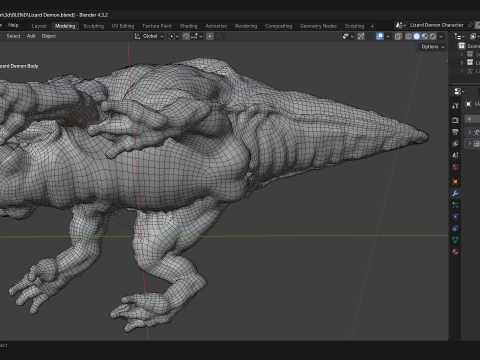Open the Tool properties tab

(x=455, y=106)
